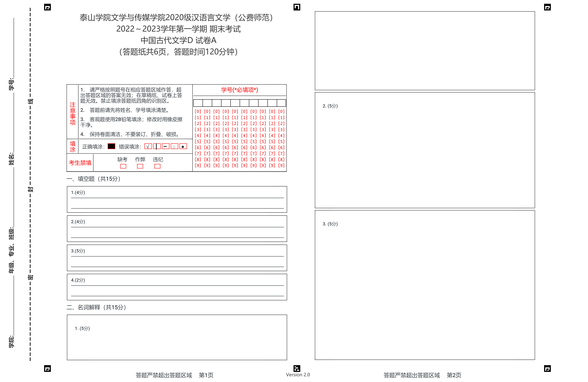This screenshot has width=588, height=382.
Task: Click the Version 2.0 label
Action: [x=298, y=375]
